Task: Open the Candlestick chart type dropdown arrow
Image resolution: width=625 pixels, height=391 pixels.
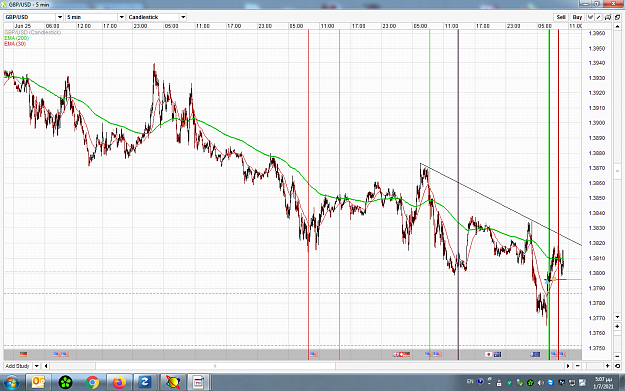Action: (183, 17)
